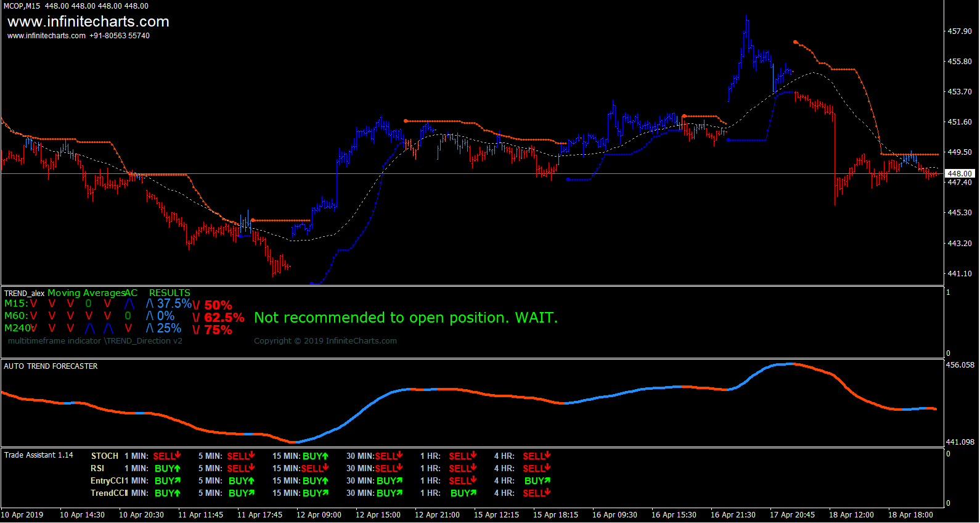Open the large www.infinitecharts.com title link
The width and height of the screenshot is (980, 523).
pos(88,22)
